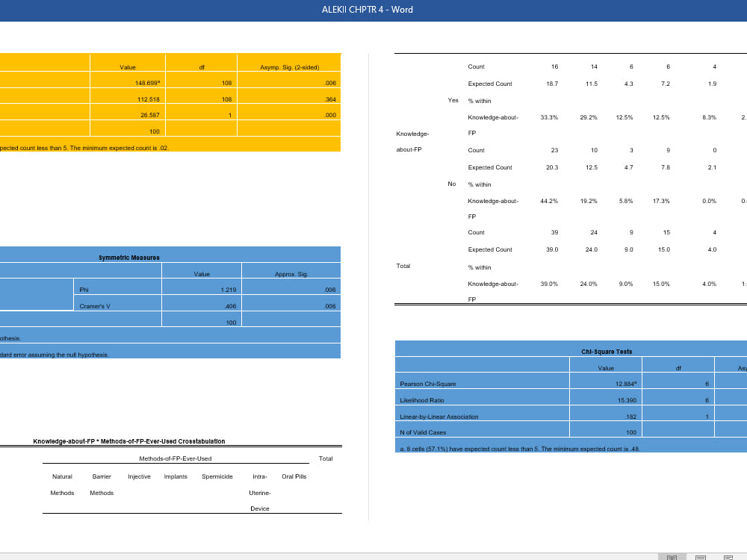
Task: Select the count 23 in No row
Action: click(554, 150)
